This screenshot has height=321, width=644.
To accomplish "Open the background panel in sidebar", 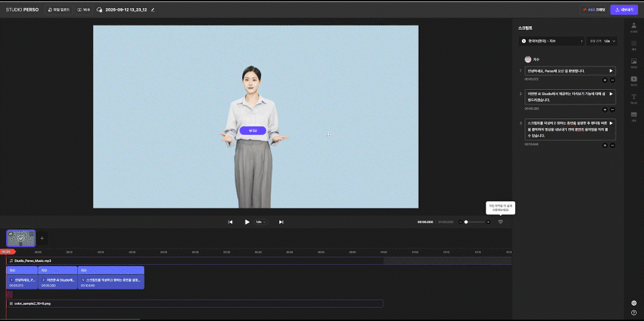I will point(633,44).
